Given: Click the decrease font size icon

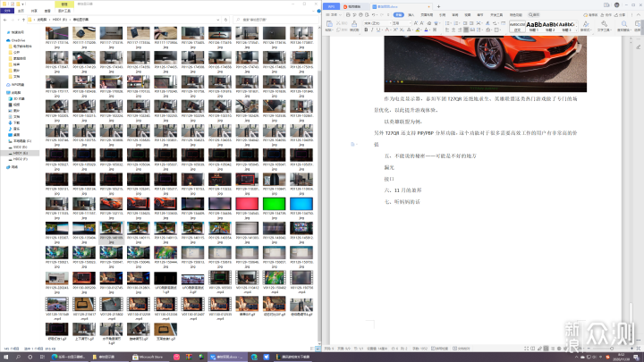Looking at the screenshot, I should click(x=422, y=23).
